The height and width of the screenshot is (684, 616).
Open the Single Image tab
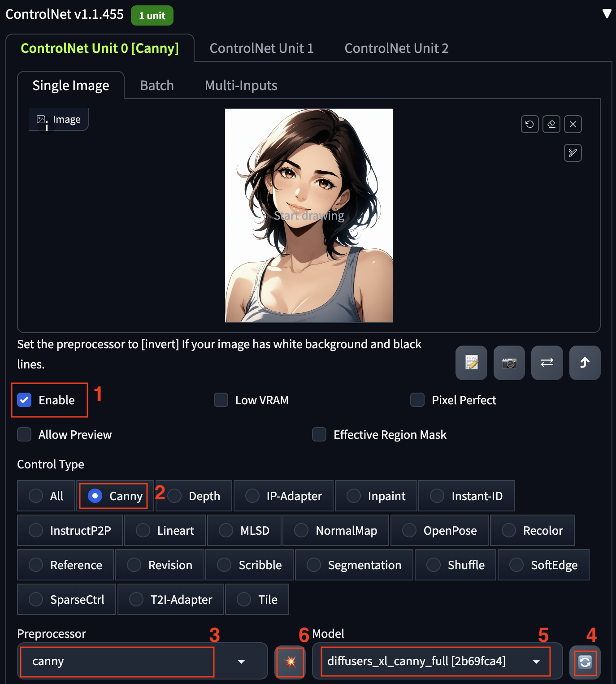[71, 85]
